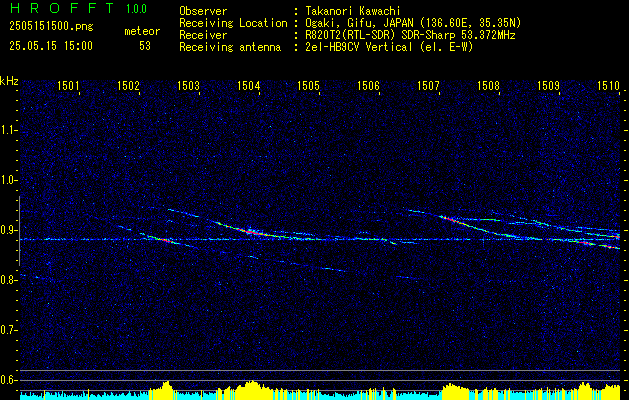Click the 0.9 frequency axis label
The height and width of the screenshot is (400, 629).
click(x=8, y=230)
